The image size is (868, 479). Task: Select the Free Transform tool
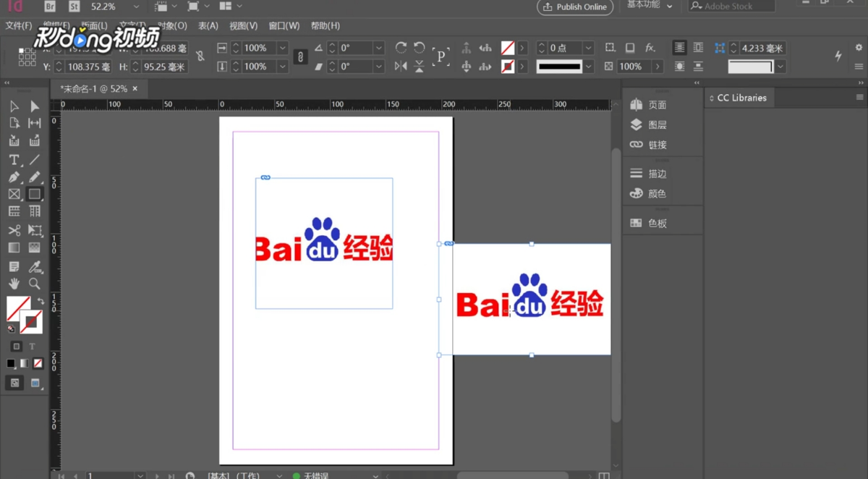point(34,230)
